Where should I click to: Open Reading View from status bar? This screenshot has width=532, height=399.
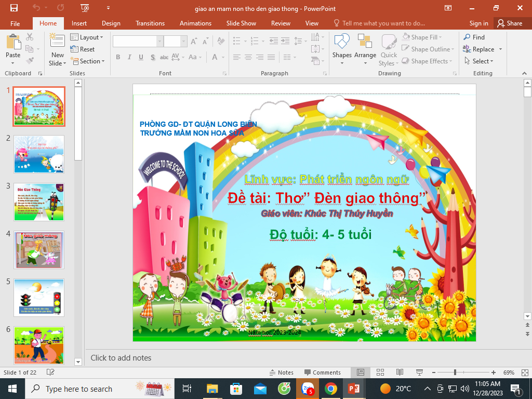click(x=400, y=373)
